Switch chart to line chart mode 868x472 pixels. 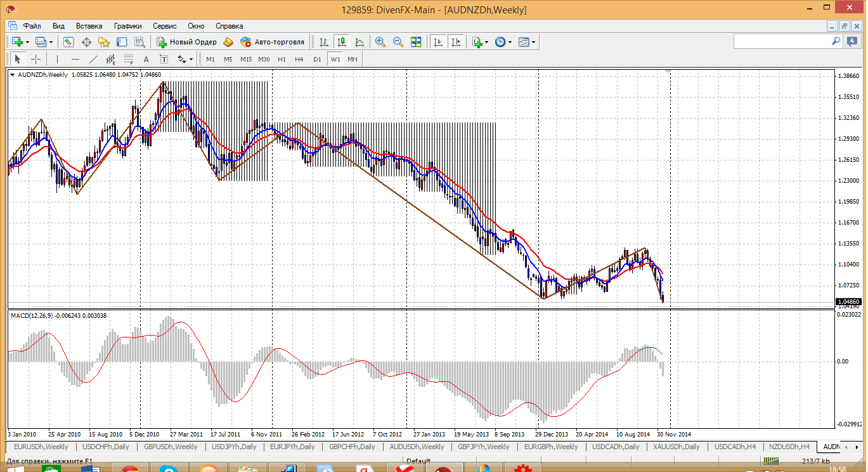coord(360,42)
